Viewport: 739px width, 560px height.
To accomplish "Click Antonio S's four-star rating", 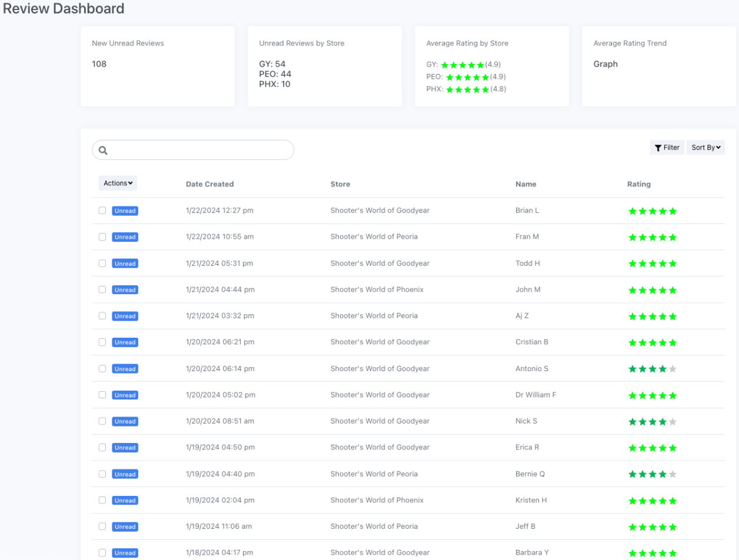I will tap(653, 369).
